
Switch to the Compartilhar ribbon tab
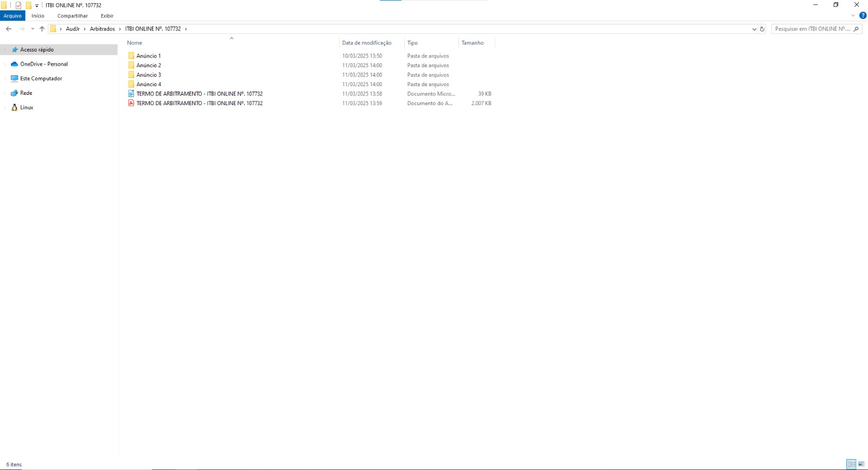[x=72, y=16]
